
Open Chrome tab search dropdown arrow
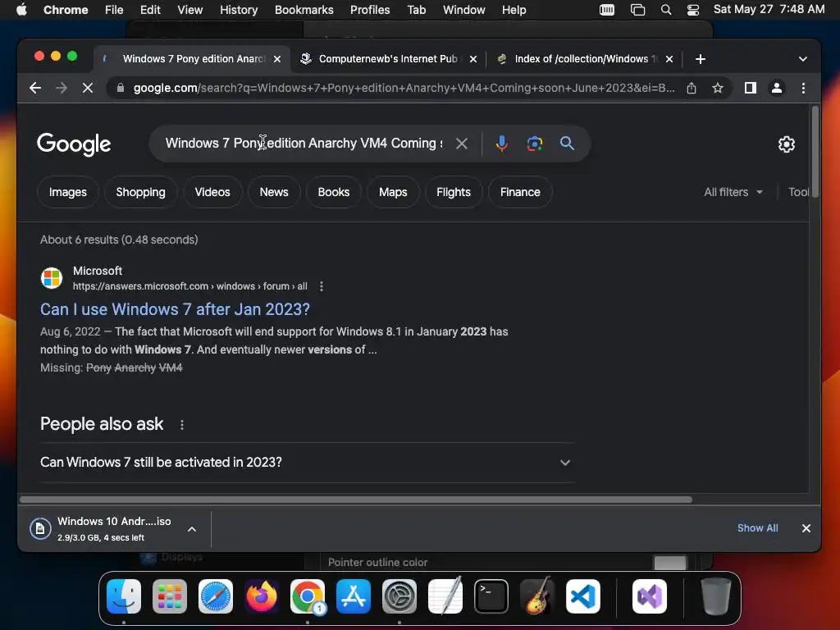[x=802, y=59]
